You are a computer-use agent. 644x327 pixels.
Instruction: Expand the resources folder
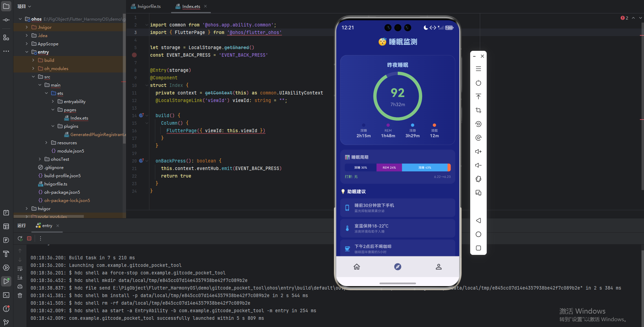[46, 143]
